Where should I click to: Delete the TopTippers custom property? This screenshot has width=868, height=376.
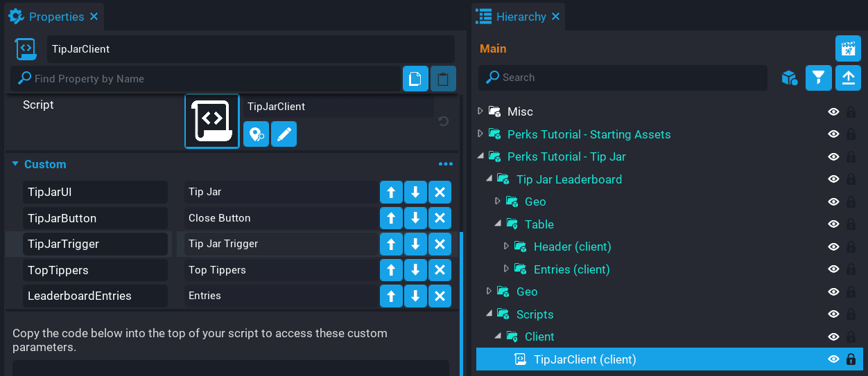pyautogui.click(x=440, y=270)
